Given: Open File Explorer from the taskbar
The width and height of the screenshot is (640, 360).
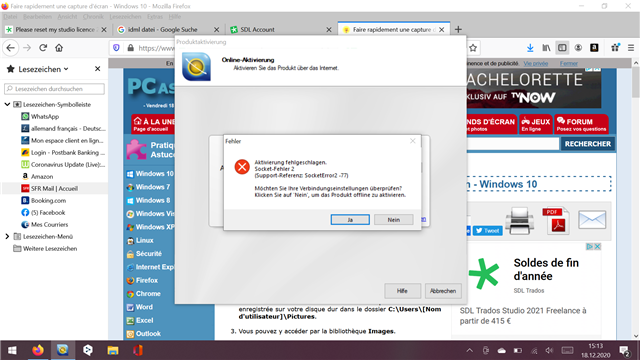Looking at the screenshot, I should 113,350.
